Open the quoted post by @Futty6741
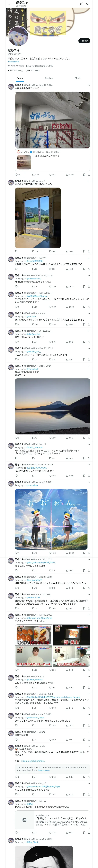Screen dimensions: 98x868 [52, 160]
